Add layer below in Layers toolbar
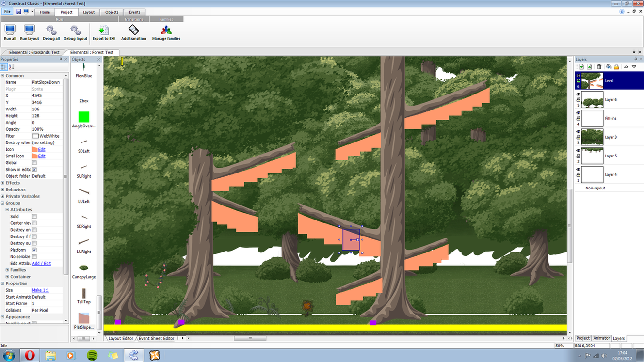Viewport: 644px width, 362px height. tap(581, 67)
